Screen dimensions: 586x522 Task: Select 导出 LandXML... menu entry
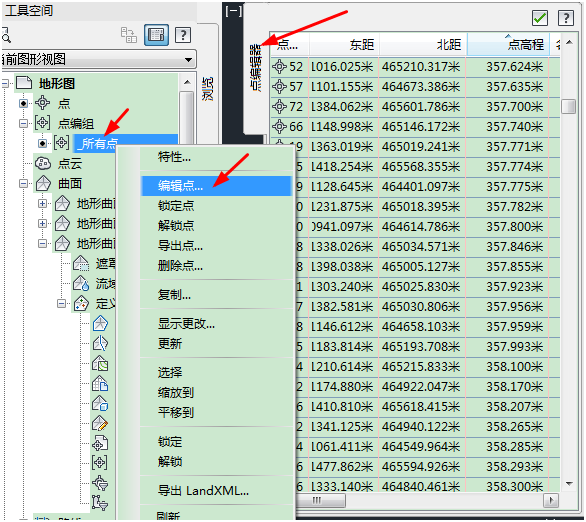click(203, 490)
